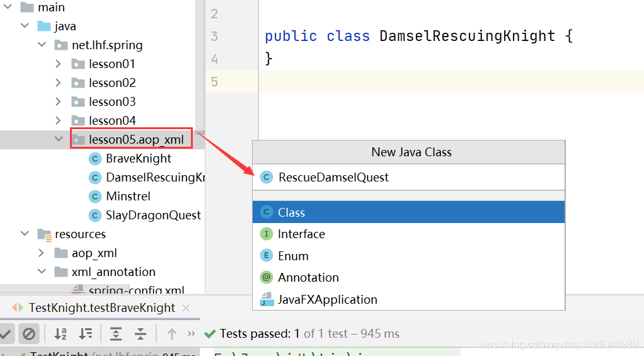Open Minstrel class in project tree
The height and width of the screenshot is (356, 644).
tap(128, 196)
